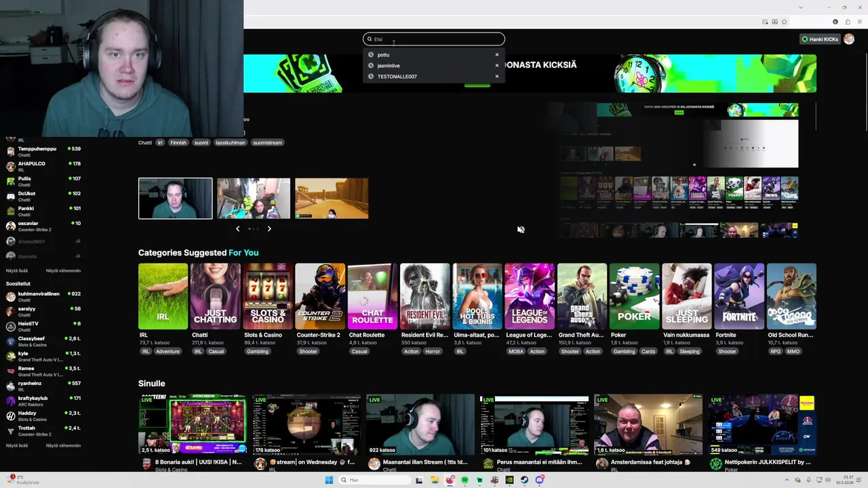Open Trottah recommended channel

tap(43, 430)
